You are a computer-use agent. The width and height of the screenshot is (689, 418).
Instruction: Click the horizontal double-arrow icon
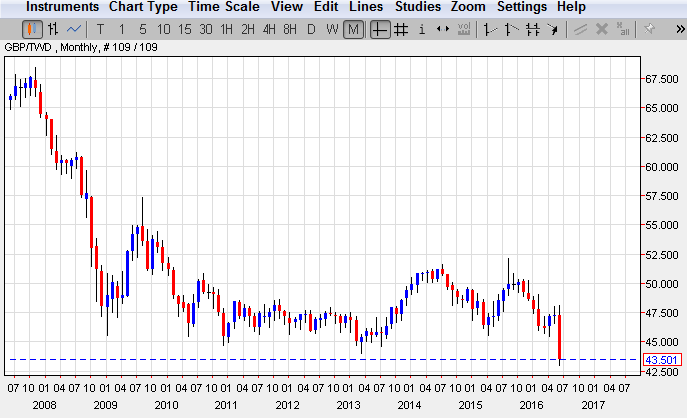coord(443,29)
